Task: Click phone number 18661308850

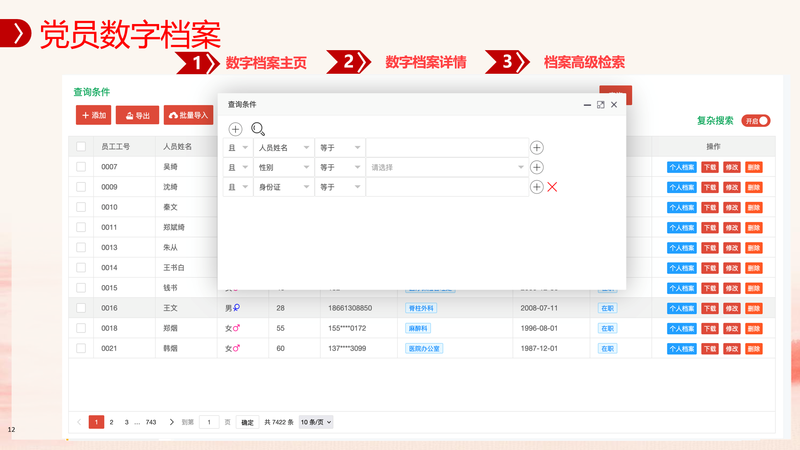Action: [x=350, y=308]
